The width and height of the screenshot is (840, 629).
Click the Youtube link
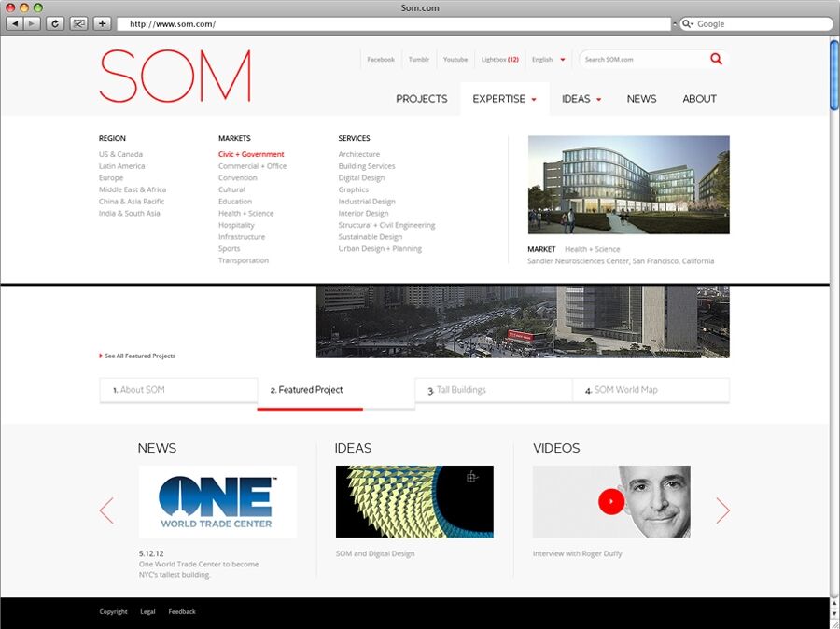[x=455, y=60]
